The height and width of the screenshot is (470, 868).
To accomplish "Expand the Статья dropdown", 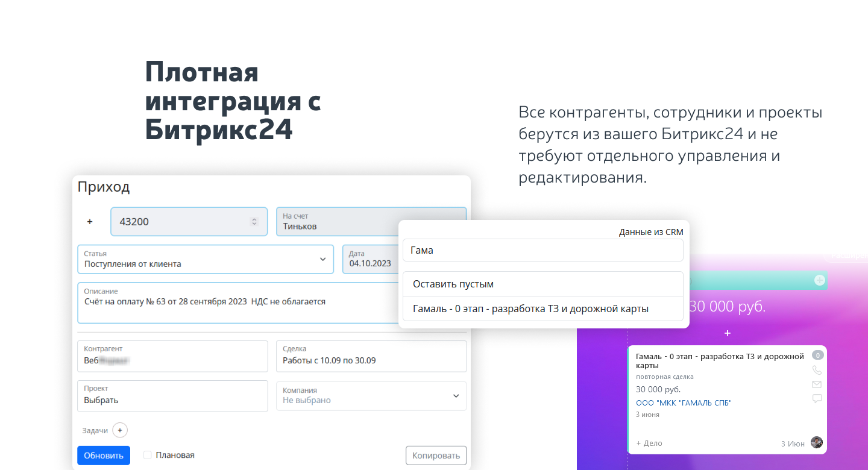I will (x=322, y=259).
